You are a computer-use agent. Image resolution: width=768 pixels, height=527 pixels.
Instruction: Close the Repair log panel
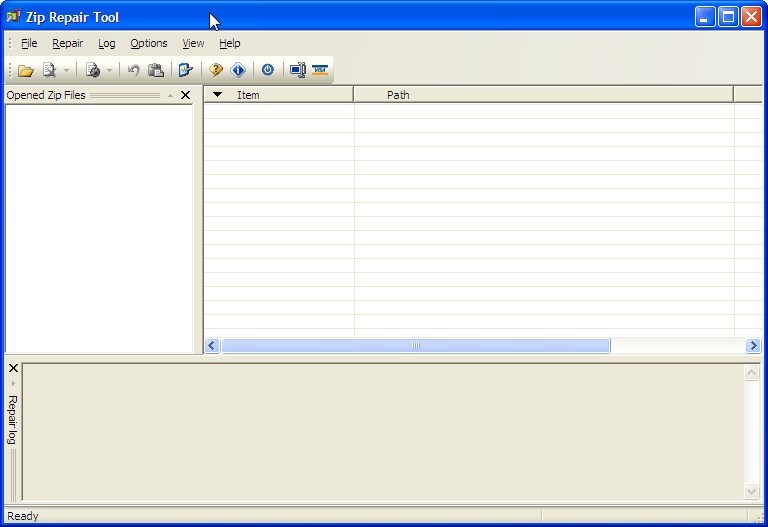pos(13,368)
